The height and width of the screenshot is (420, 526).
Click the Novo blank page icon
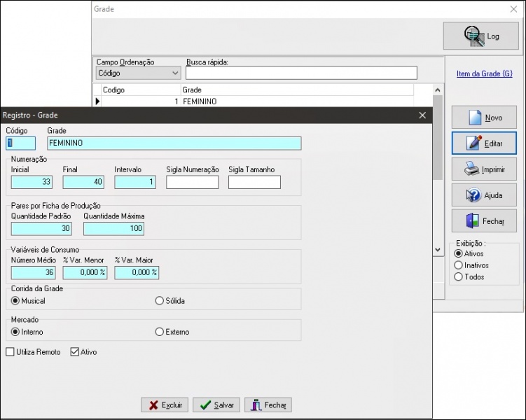[x=475, y=118]
